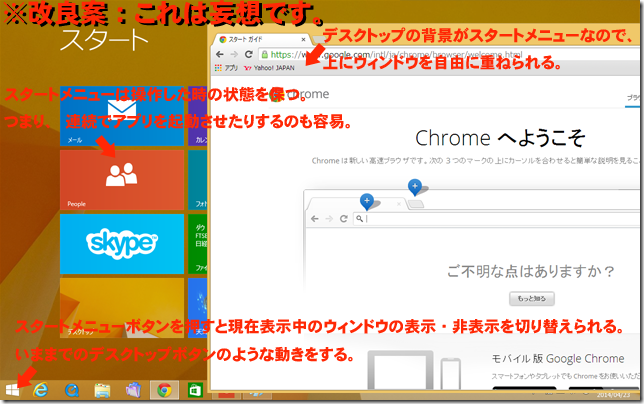Click the Chrome へようこそ heading
Image resolution: width=644 pixels, height=404 pixels.
click(x=500, y=138)
